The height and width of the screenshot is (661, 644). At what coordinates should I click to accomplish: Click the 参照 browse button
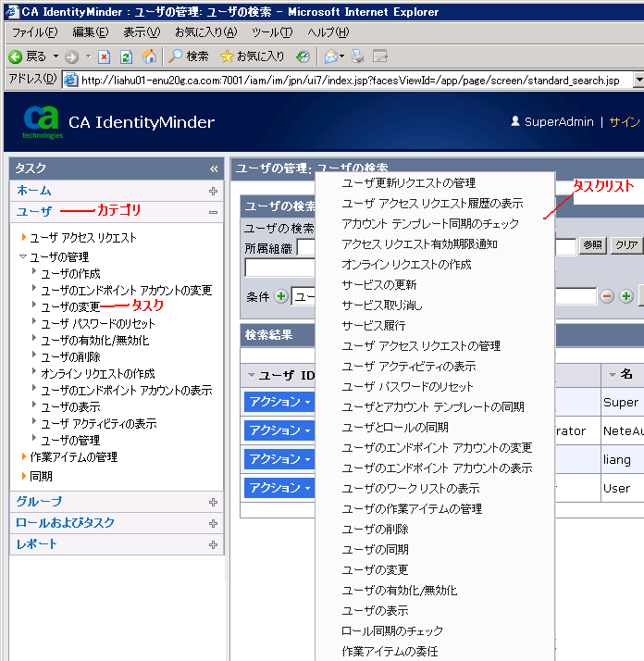coord(592,245)
